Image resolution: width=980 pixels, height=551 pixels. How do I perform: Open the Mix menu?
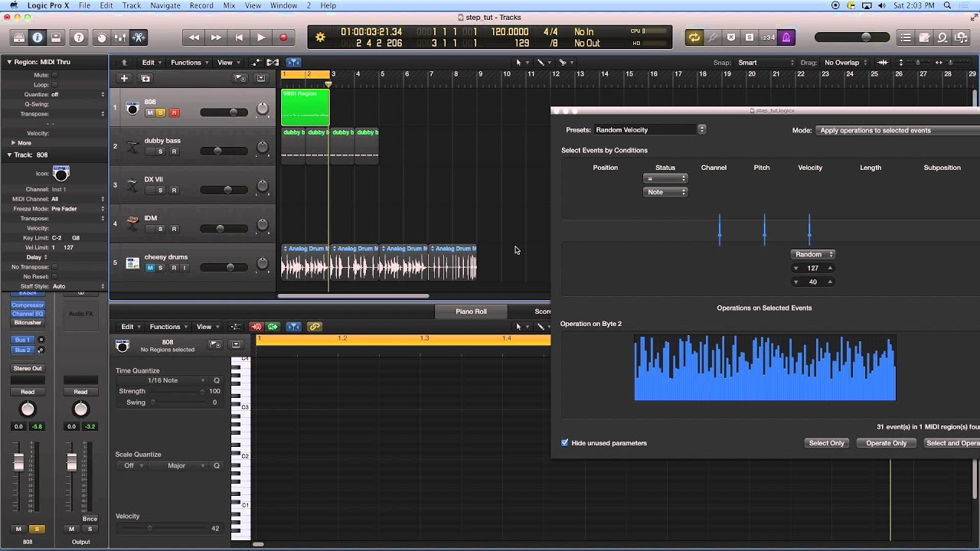(229, 5)
